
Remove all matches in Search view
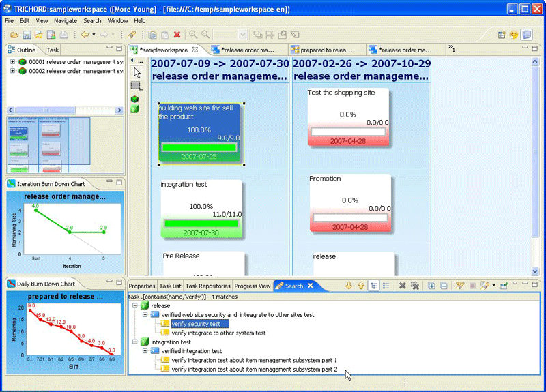pos(414,286)
